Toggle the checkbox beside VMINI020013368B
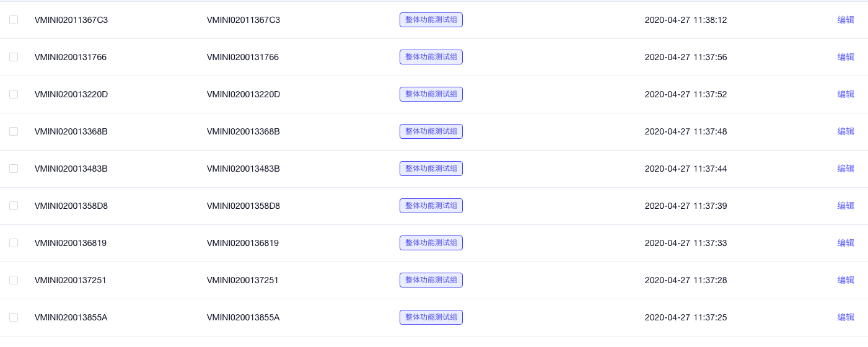Screen dimensions: 868x347 pos(14,131)
